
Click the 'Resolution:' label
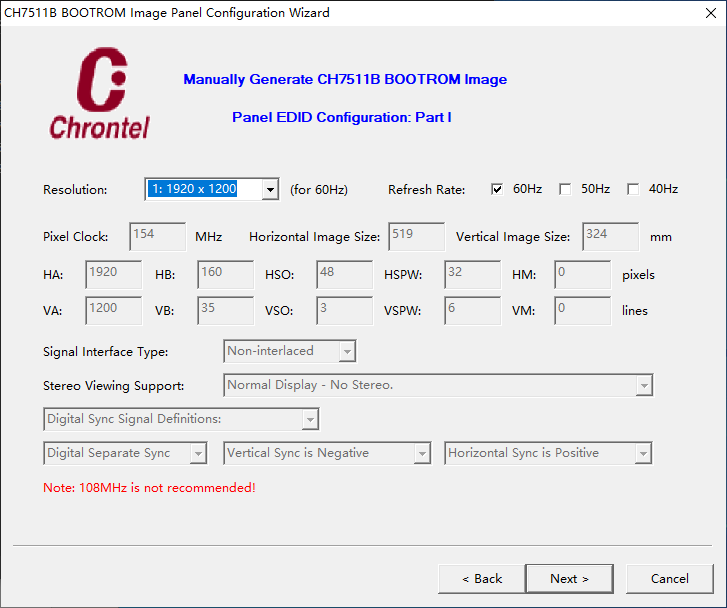(x=75, y=190)
